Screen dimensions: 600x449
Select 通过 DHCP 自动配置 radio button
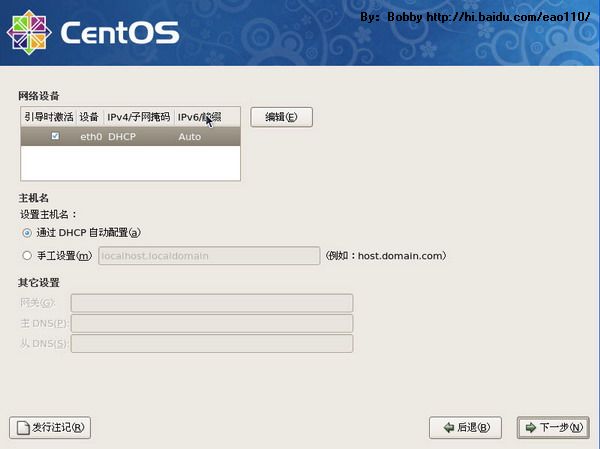27,233
